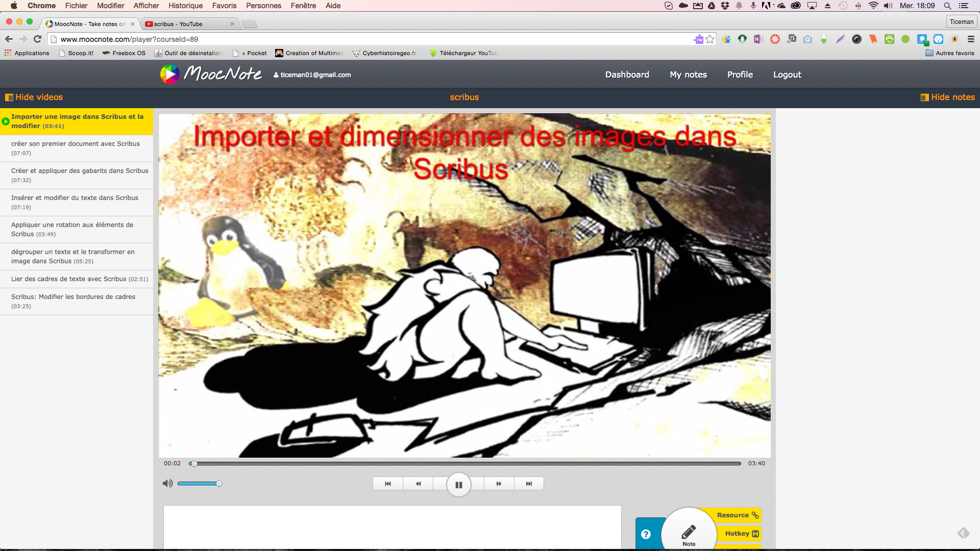Select video 'Appliquer une rotation aux éléments de Scribus'
Viewport: 980px width, 551px height.
tap(77, 230)
